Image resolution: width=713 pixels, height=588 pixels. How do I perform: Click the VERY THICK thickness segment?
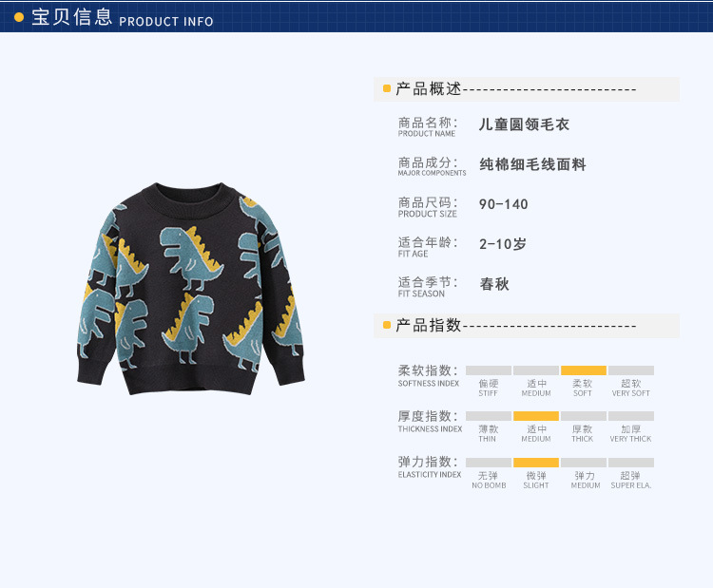tap(631, 416)
